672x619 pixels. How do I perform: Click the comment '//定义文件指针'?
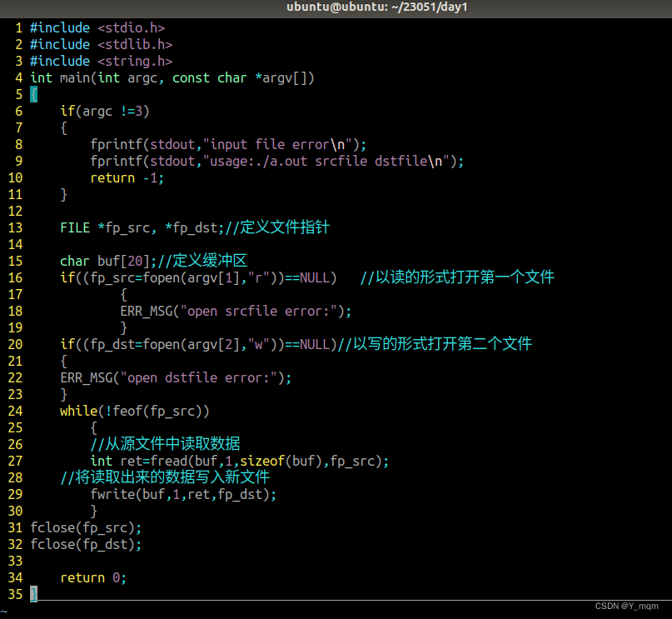point(277,227)
